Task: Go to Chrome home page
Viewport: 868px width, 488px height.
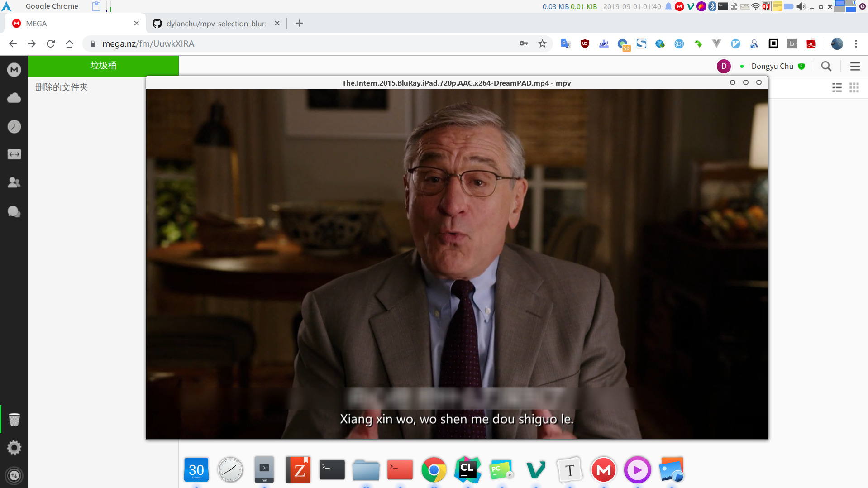Action: coord(69,43)
